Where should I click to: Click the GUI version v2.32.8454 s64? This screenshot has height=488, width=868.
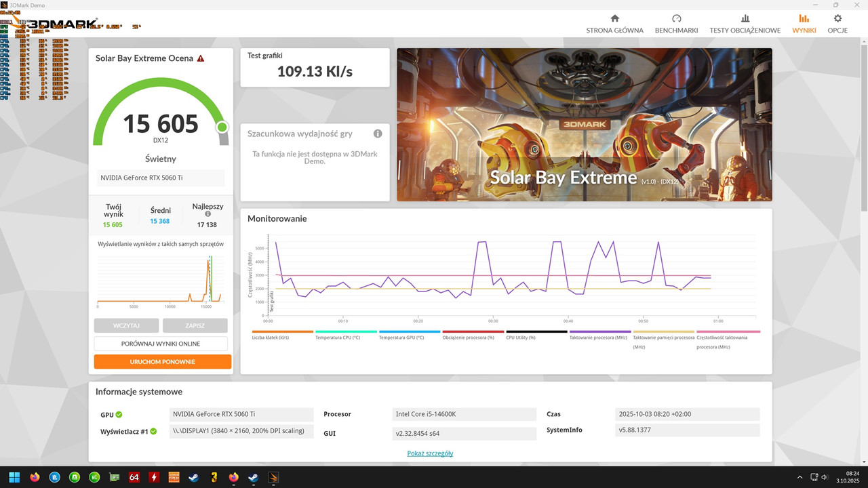[x=465, y=433]
